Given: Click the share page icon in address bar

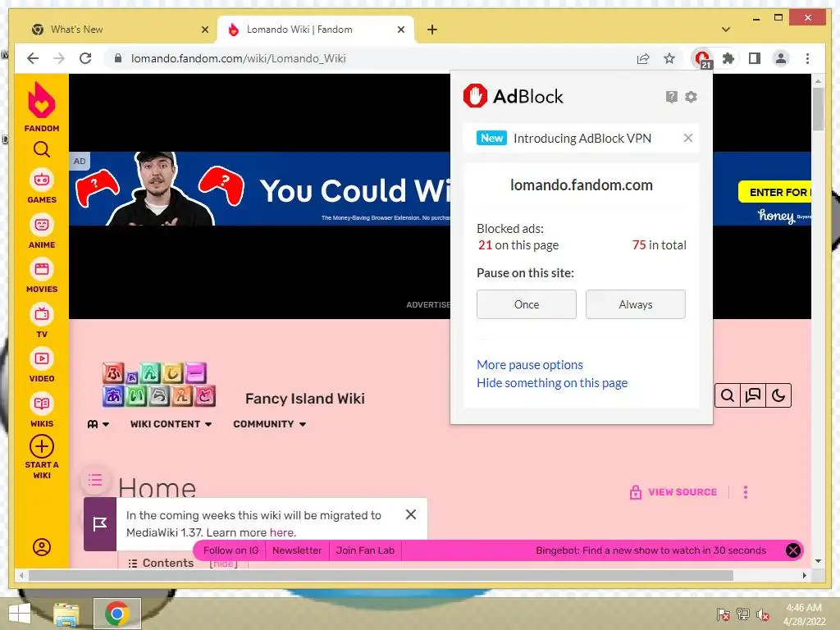Looking at the screenshot, I should pos(643,58).
